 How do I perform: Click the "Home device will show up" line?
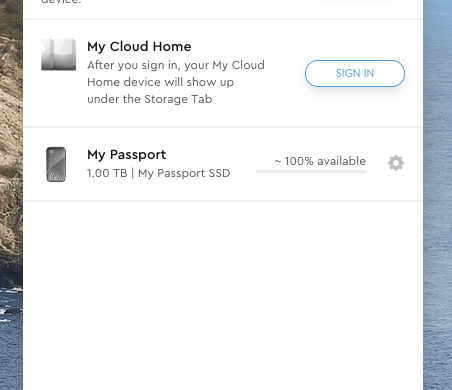click(160, 82)
